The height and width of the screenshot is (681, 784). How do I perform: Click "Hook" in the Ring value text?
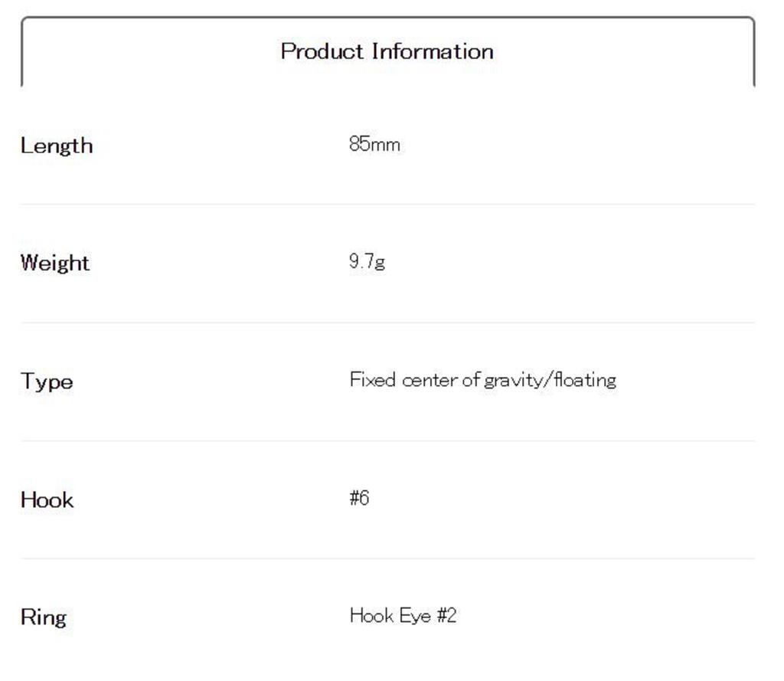371,616
